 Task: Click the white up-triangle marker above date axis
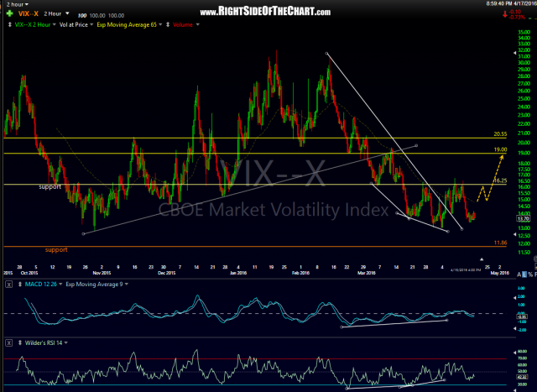click(x=482, y=259)
